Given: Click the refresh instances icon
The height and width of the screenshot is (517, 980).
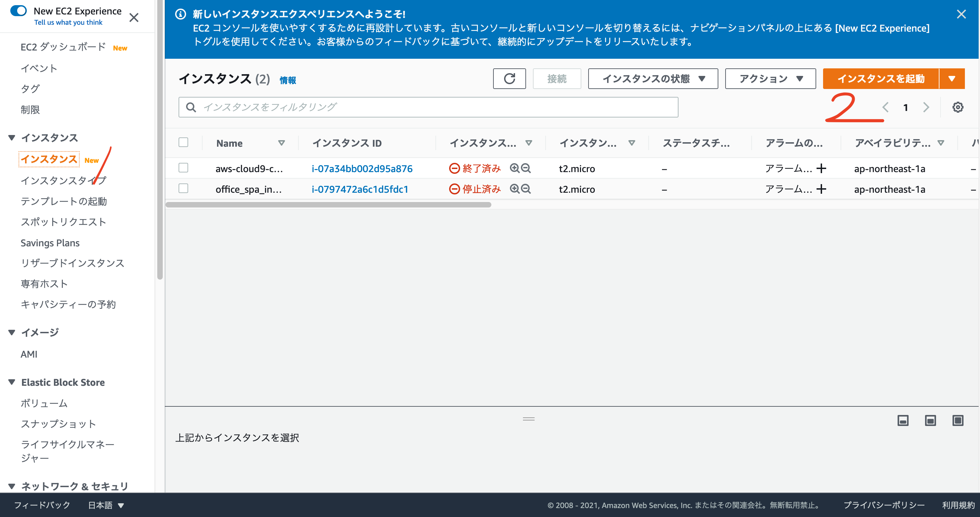Looking at the screenshot, I should click(x=510, y=79).
